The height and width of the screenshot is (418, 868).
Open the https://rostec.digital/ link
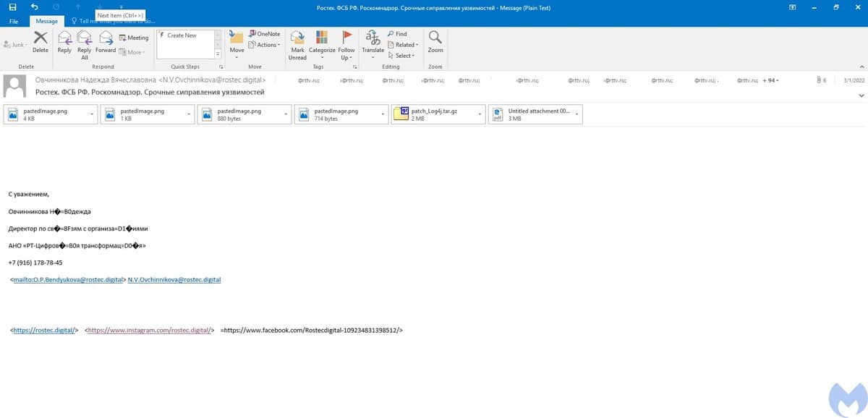point(44,330)
